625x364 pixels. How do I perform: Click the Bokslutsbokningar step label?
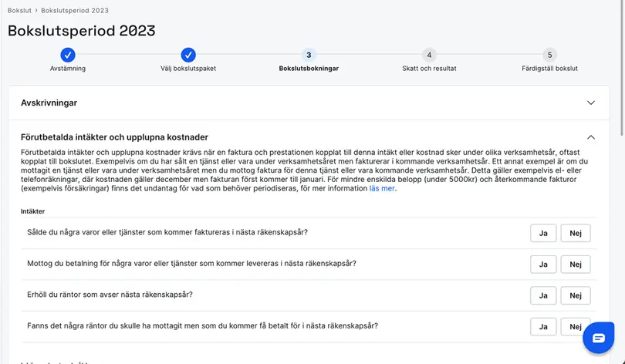(x=309, y=69)
